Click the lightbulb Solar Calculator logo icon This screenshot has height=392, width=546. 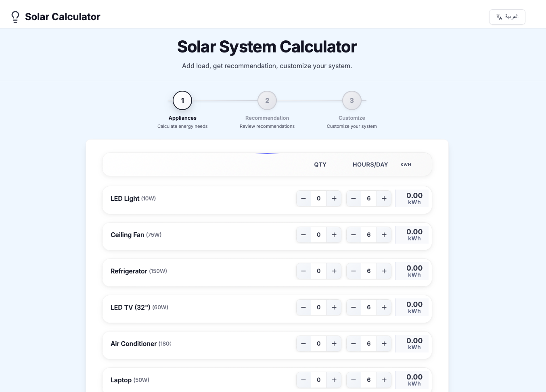pos(15,17)
